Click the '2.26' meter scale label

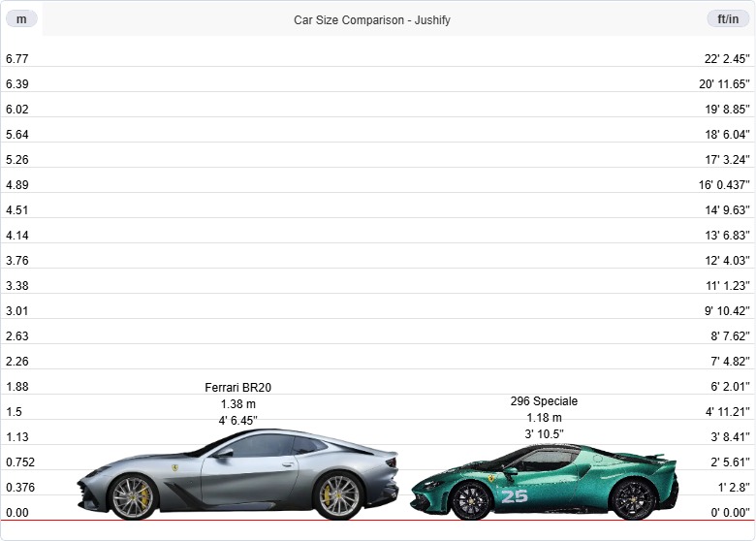(x=17, y=361)
